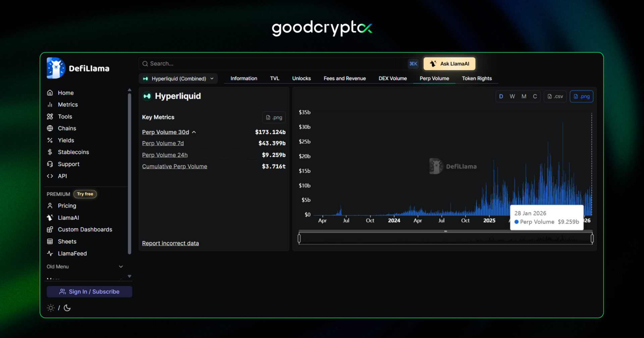The width and height of the screenshot is (644, 338).
Task: Open Custom Dashboards from the sidebar
Action: pos(85,229)
